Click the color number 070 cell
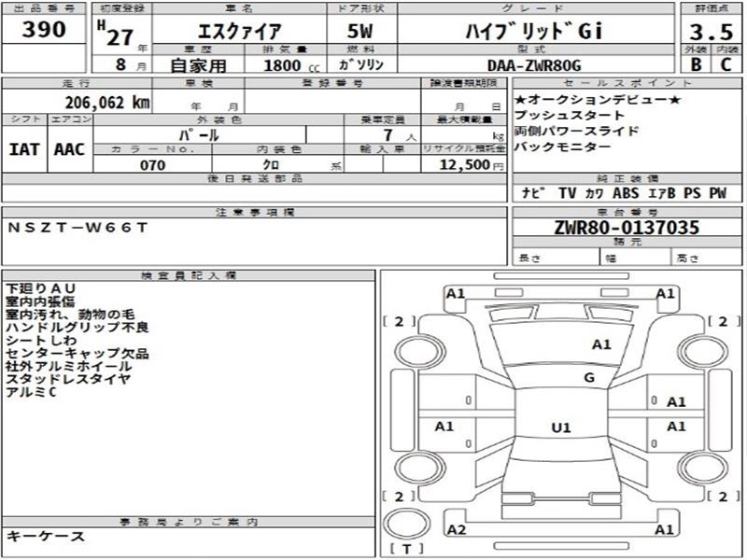 coord(152,165)
